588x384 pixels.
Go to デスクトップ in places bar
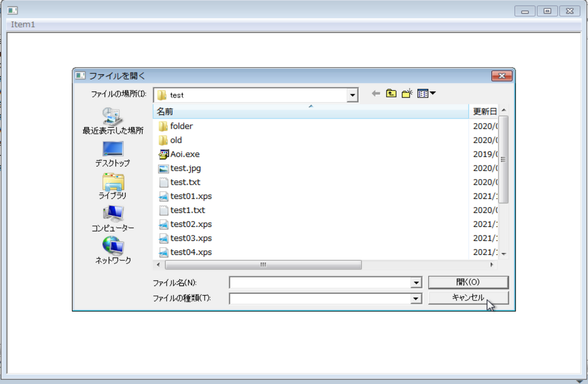click(x=113, y=154)
